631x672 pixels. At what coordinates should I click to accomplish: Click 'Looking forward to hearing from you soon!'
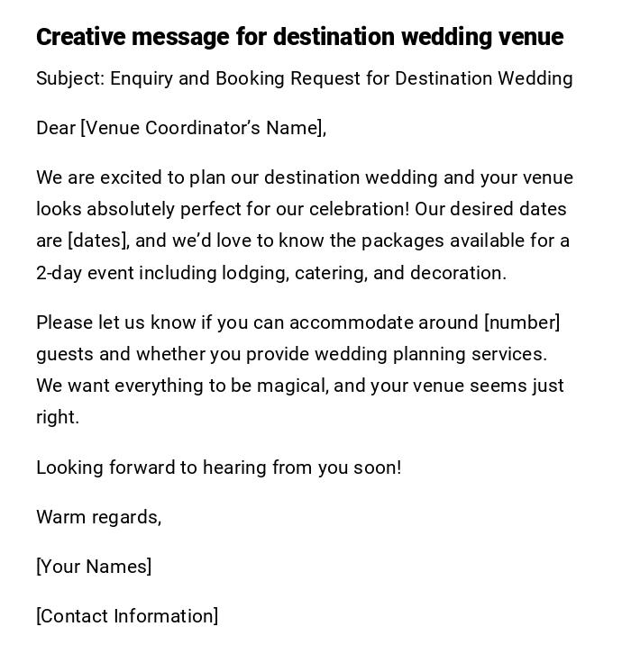pos(218,468)
